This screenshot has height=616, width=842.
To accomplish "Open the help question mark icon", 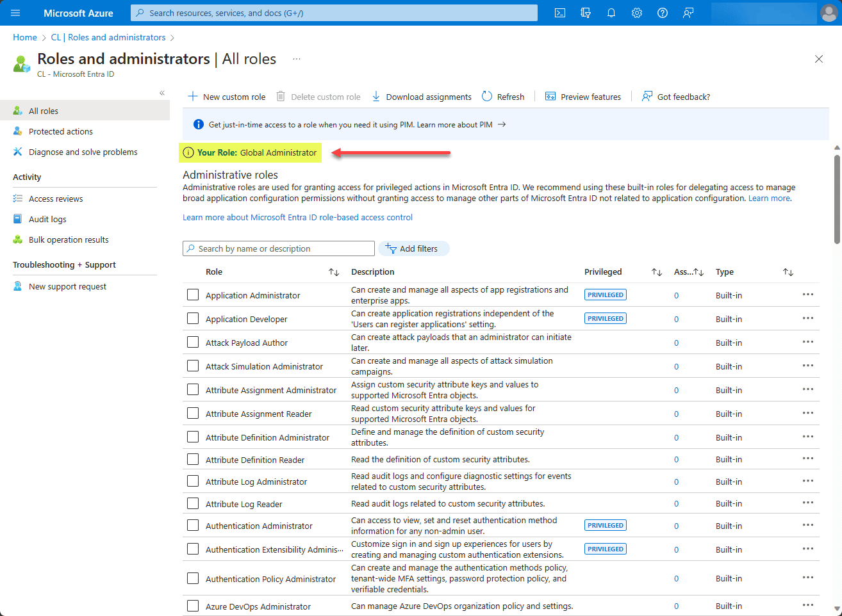I will coord(663,13).
